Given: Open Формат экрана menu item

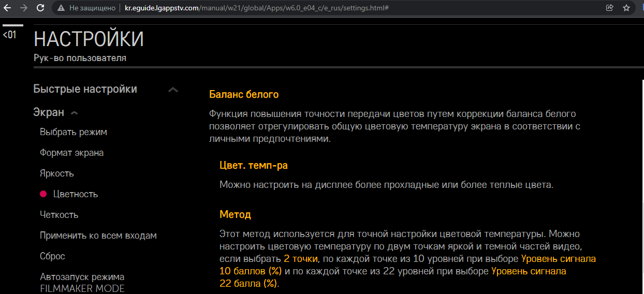Looking at the screenshot, I should coord(71,153).
